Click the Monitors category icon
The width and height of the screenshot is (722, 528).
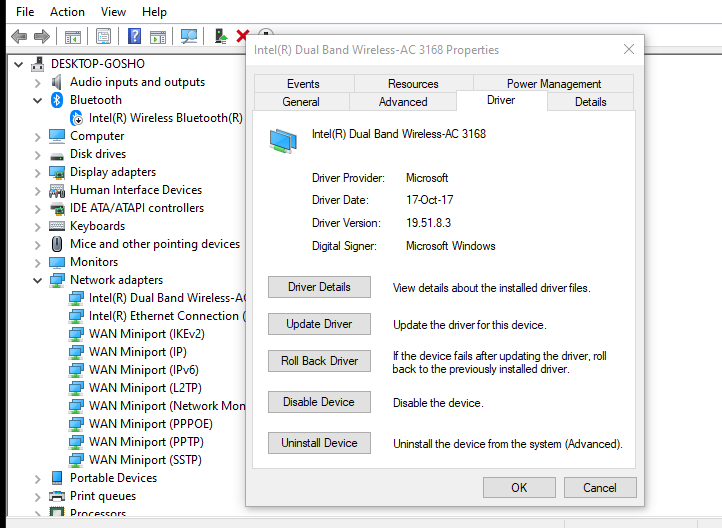point(57,262)
